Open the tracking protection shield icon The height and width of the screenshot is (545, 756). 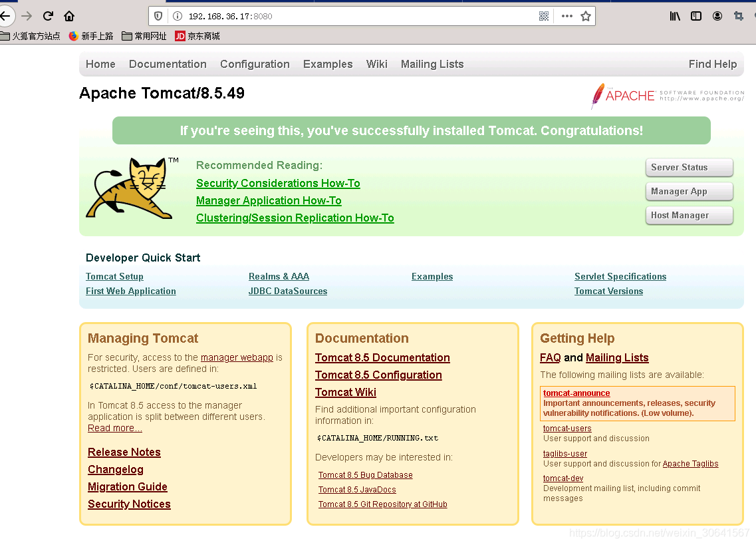(158, 16)
